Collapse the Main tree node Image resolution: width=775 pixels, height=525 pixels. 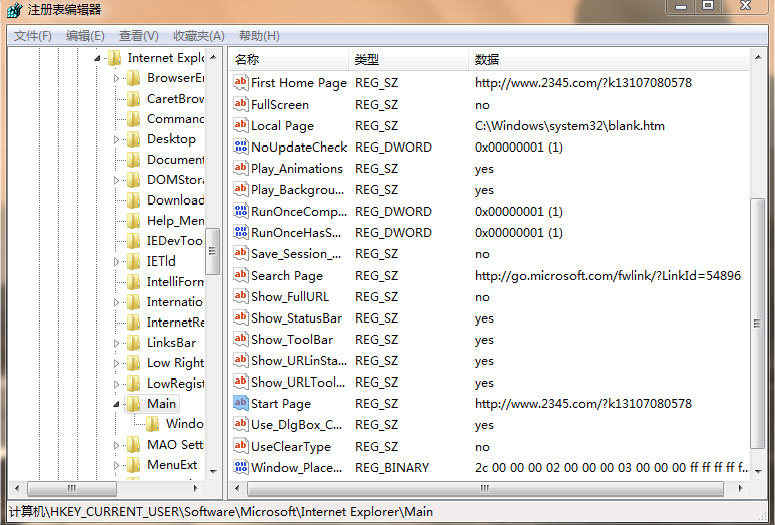tap(117, 404)
